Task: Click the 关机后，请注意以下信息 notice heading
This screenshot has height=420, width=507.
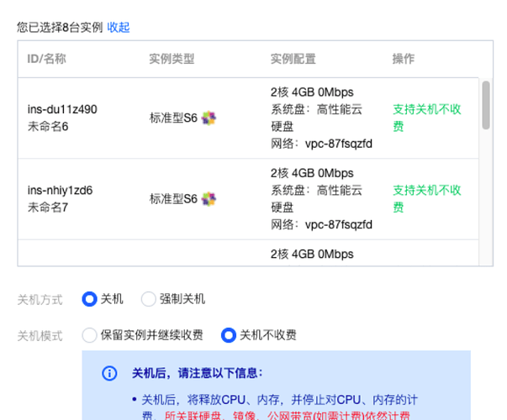Action: (x=197, y=374)
